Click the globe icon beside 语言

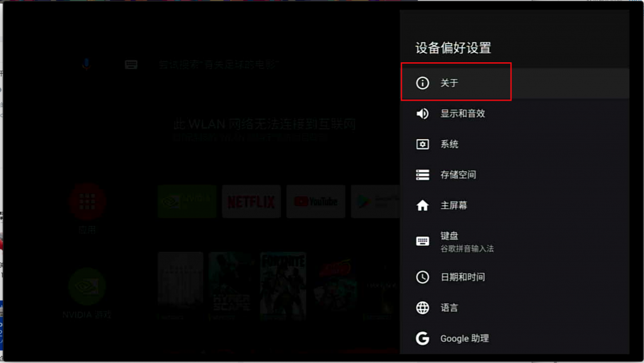point(422,308)
